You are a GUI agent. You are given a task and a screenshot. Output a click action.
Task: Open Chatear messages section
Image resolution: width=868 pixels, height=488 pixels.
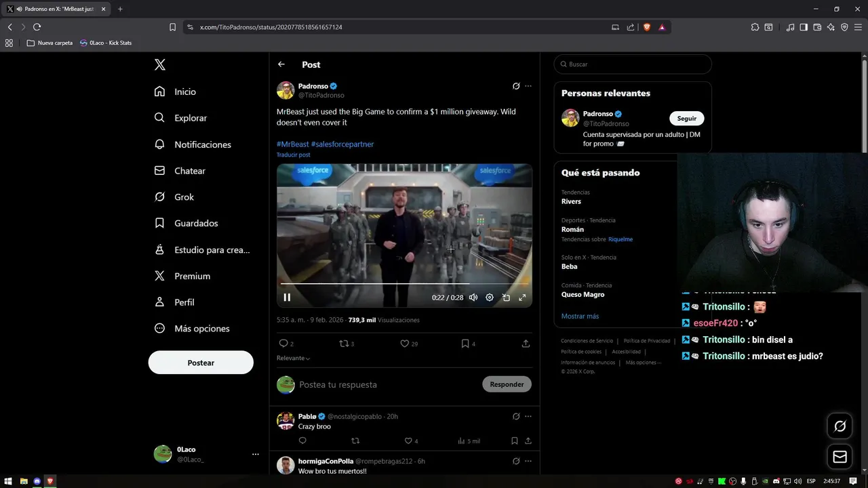pyautogui.click(x=180, y=171)
